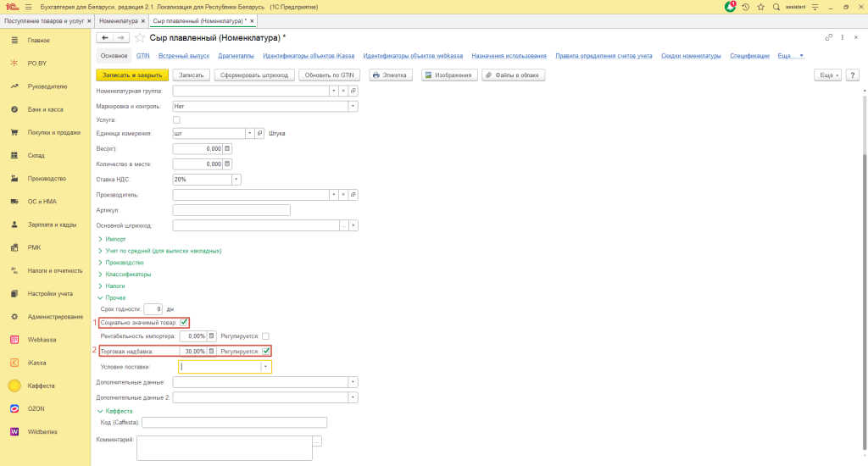
Task: Open the GTIN link tab
Action: [142, 56]
